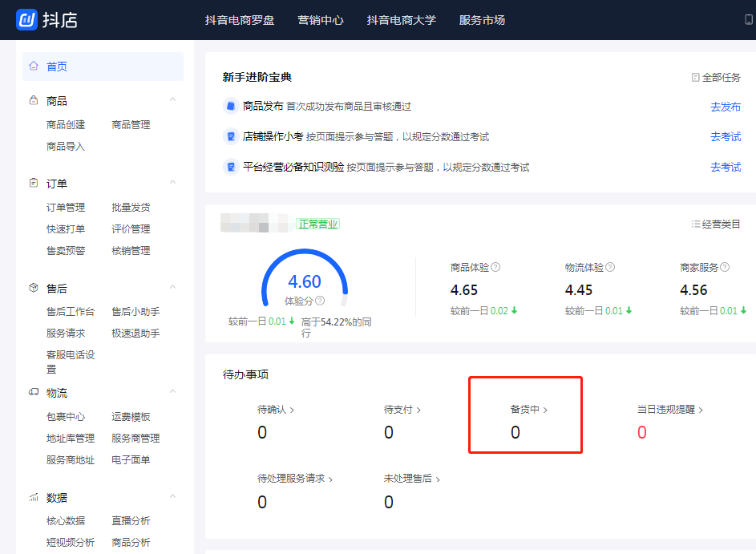Open the 当日违规提醒 to-do item

point(669,410)
